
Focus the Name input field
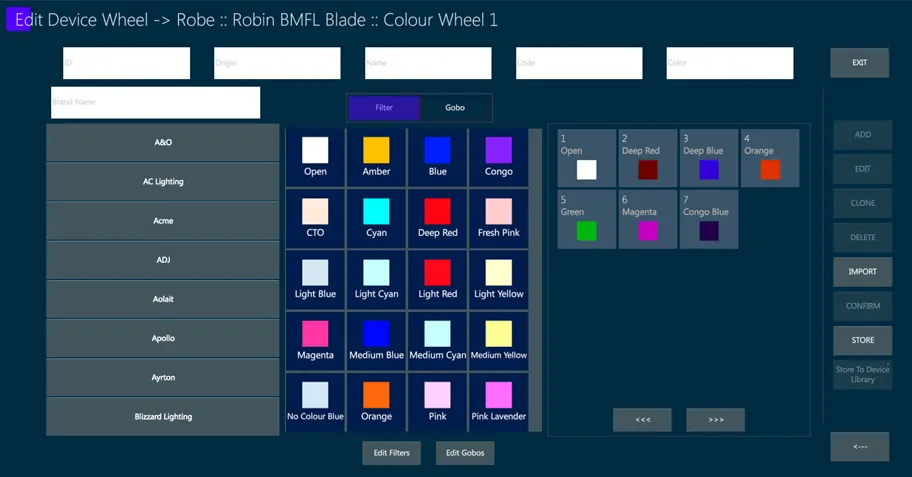[x=428, y=63]
